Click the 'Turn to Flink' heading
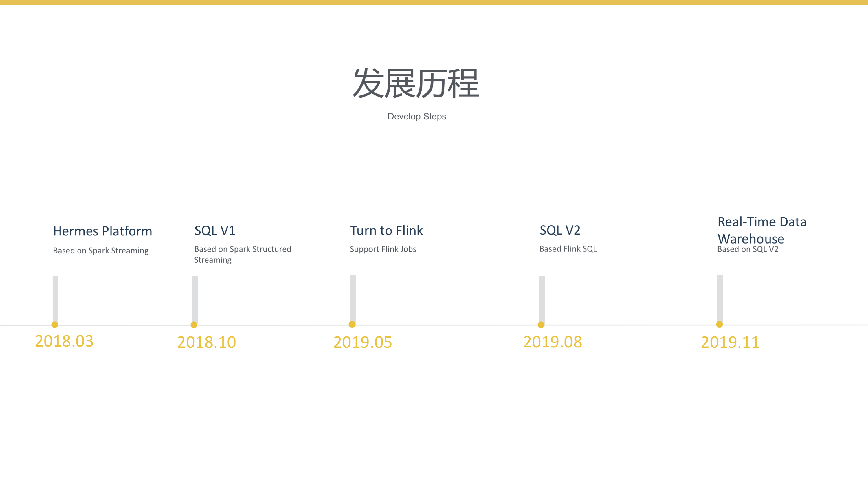The width and height of the screenshot is (868, 488). [386, 230]
